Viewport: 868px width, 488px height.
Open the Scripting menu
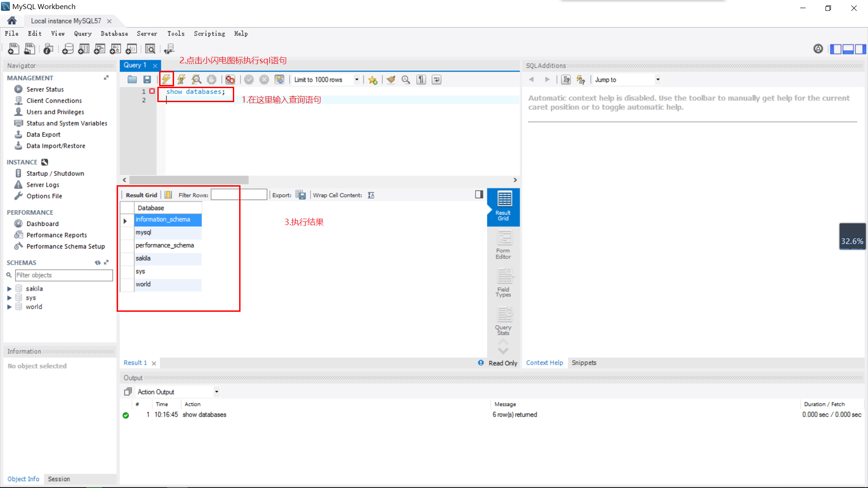point(209,33)
